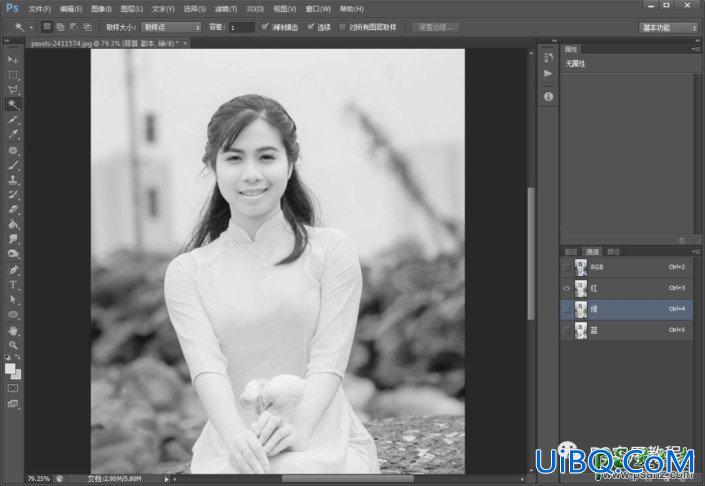Select the Horizontal Type tool

[13, 285]
